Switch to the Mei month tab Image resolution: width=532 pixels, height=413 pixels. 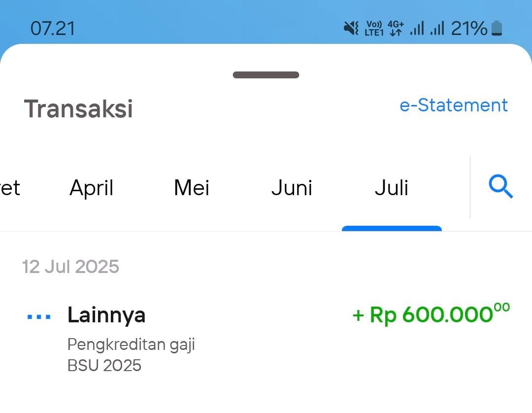click(192, 187)
